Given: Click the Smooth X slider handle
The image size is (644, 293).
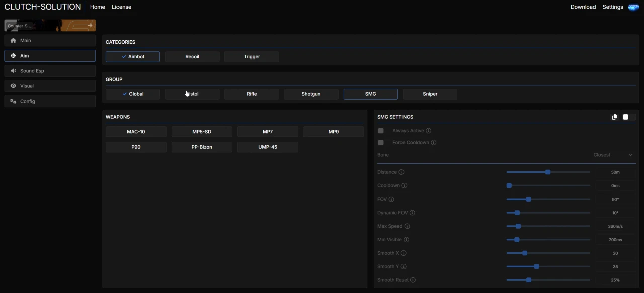Looking at the screenshot, I should coord(525,253).
